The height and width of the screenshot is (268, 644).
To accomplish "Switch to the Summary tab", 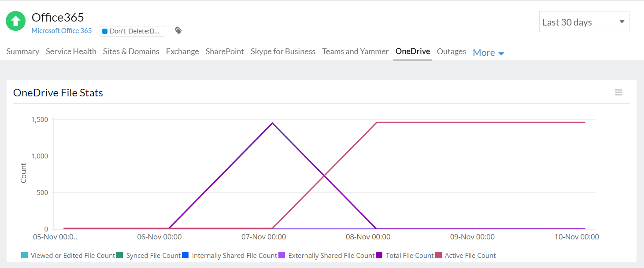I will tap(23, 51).
